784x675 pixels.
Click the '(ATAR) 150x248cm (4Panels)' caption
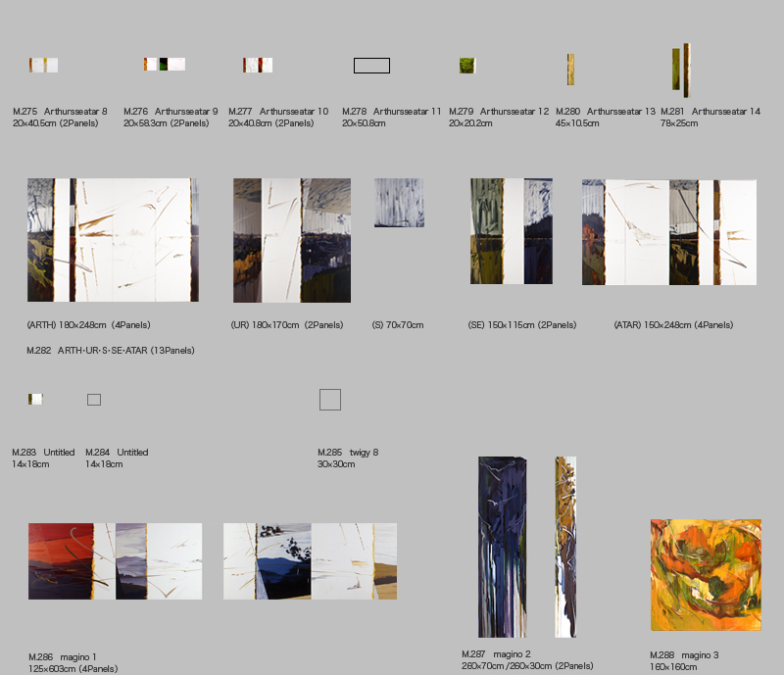(x=673, y=325)
